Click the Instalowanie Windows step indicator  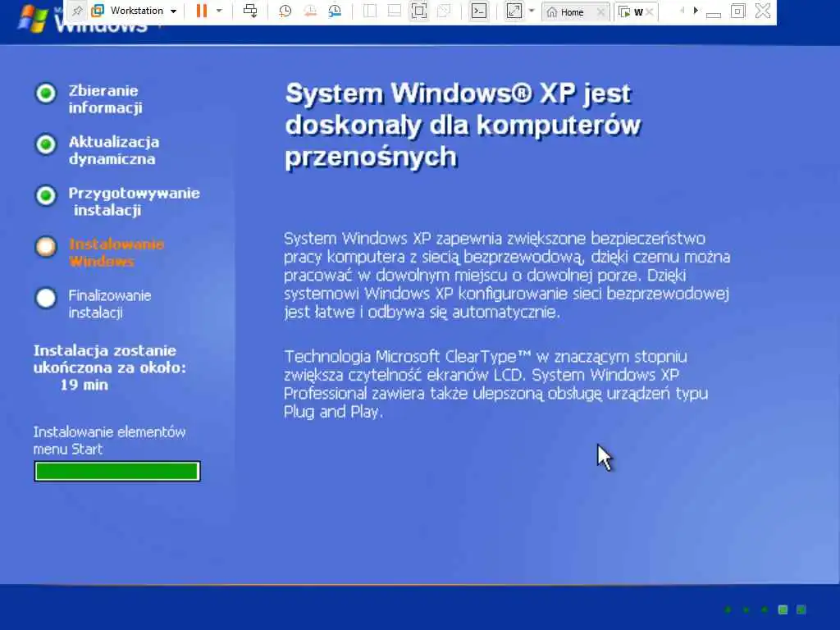pyautogui.click(x=46, y=247)
